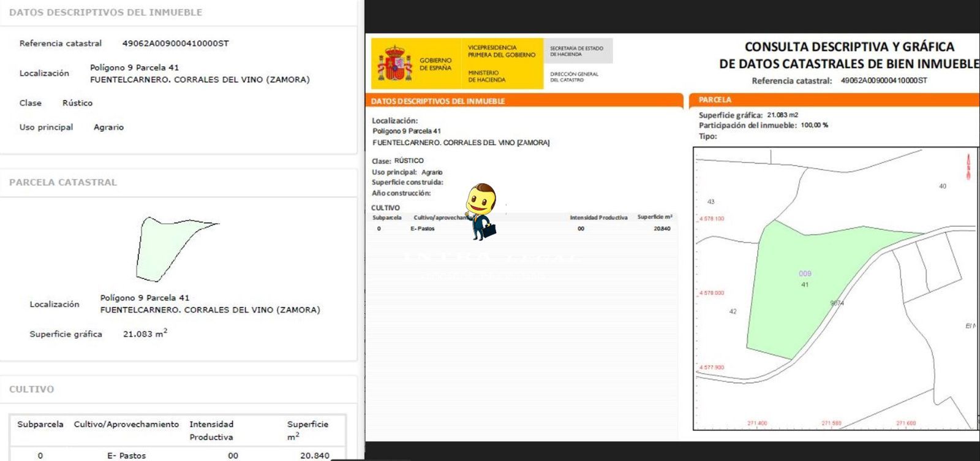Viewport: 980px width, 461px height.
Task: Click the left DATOS DESCRIPTIVOS DEL INMUEBLE heading
Action: 105,12
